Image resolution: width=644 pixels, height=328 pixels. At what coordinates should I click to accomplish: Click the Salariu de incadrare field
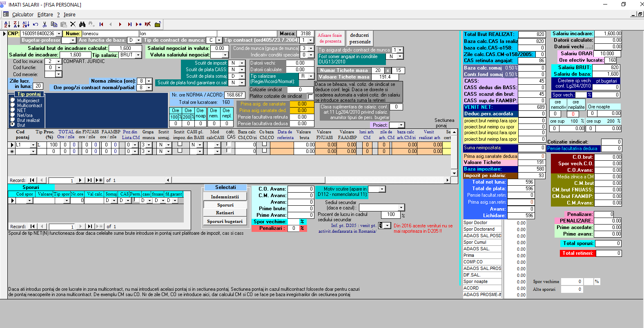click(75, 55)
